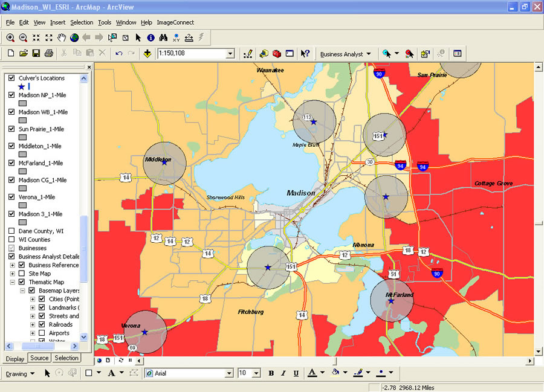This screenshot has width=544, height=392.
Task: Click the Add Data button
Action: pos(147,54)
